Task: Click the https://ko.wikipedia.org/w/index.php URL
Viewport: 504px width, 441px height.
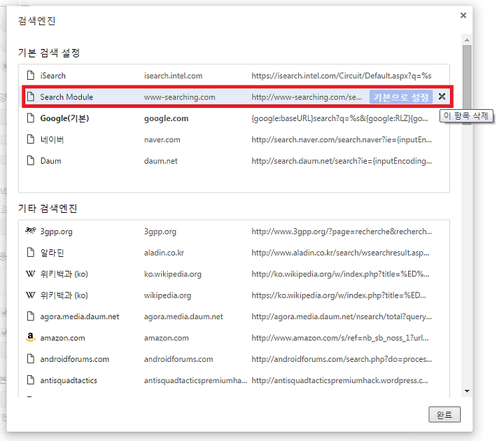Action: 339,295
